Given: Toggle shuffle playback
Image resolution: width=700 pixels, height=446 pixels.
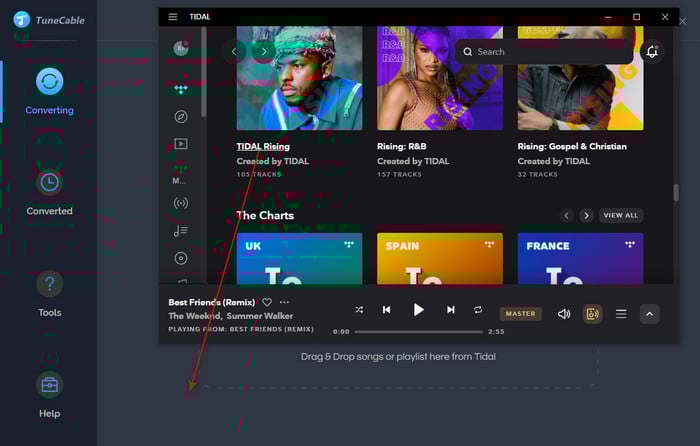Looking at the screenshot, I should pos(359,310).
